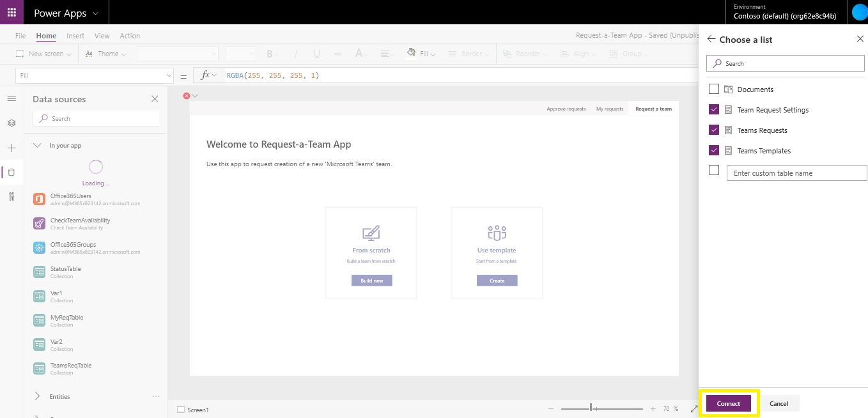
Task: Open the app launcher waffle icon
Action: pos(12,13)
